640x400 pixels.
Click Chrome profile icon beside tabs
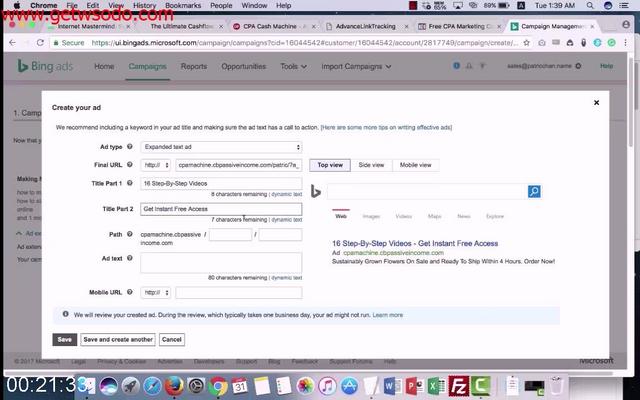coord(626,25)
